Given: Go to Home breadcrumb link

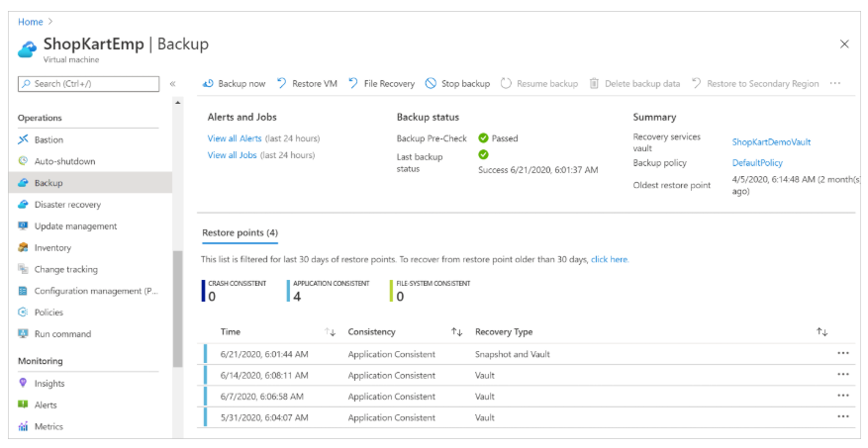Looking at the screenshot, I should (x=31, y=22).
